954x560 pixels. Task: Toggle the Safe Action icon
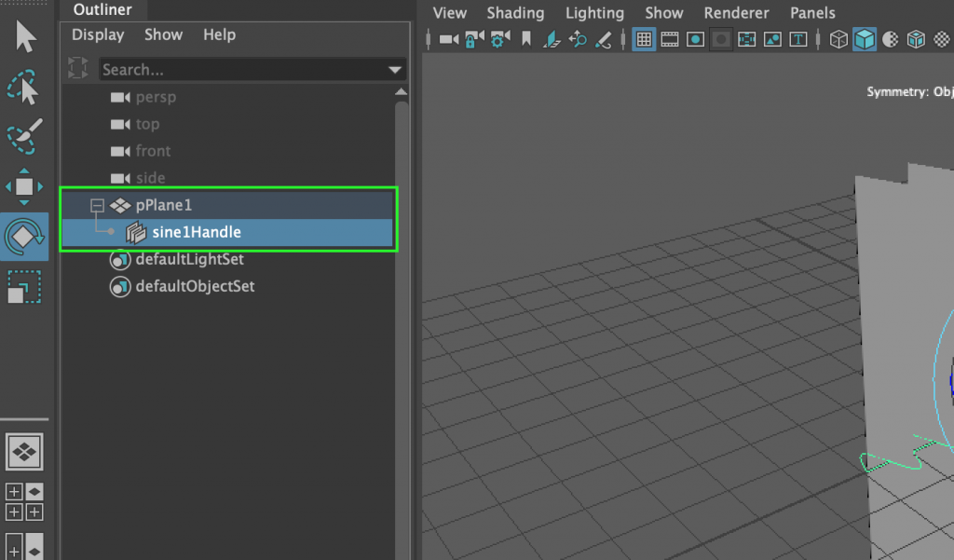pyautogui.click(x=772, y=39)
